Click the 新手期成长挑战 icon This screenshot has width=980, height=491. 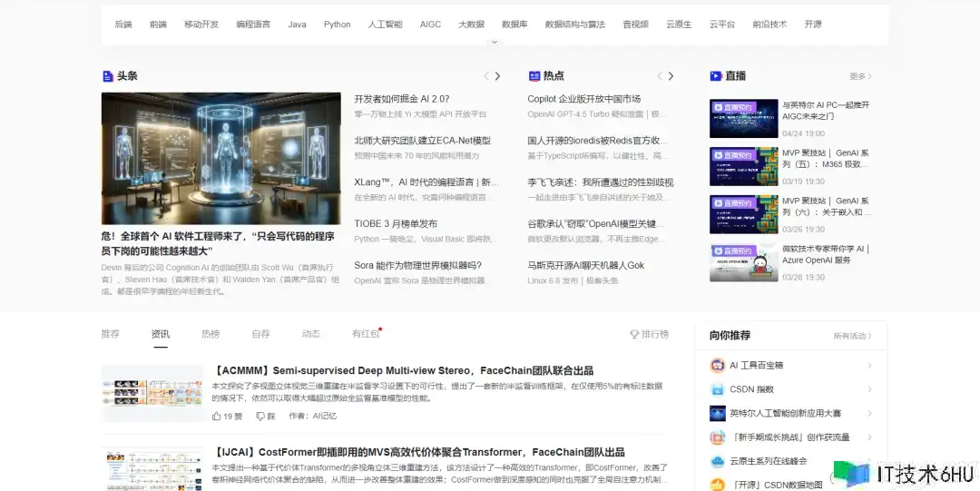pyautogui.click(x=718, y=437)
